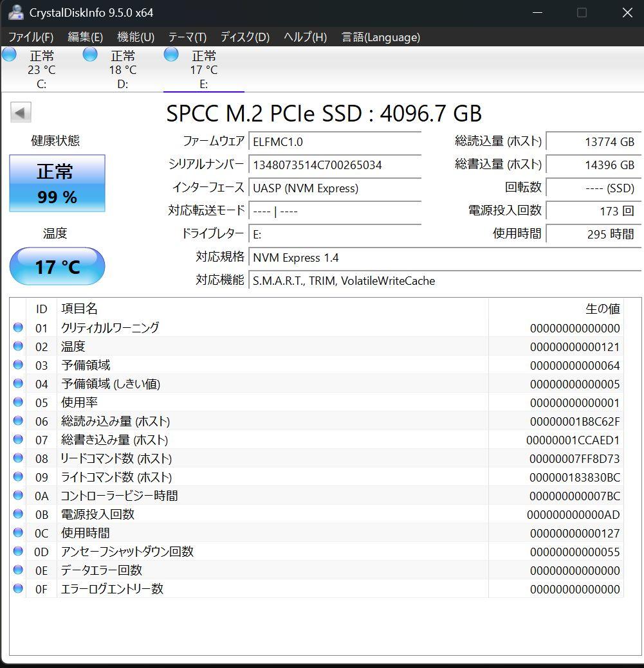This screenshot has height=668, width=644.
Task: Open the 言語(Language) menu
Action: tap(380, 37)
